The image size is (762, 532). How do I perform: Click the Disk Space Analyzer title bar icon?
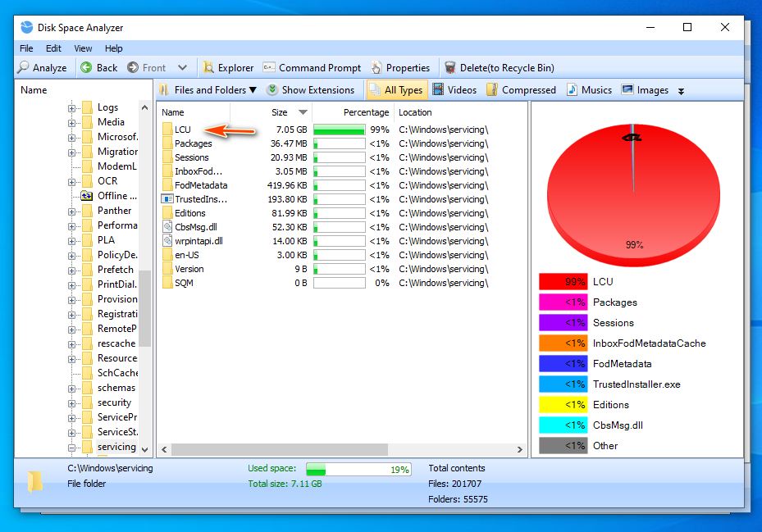(x=27, y=28)
